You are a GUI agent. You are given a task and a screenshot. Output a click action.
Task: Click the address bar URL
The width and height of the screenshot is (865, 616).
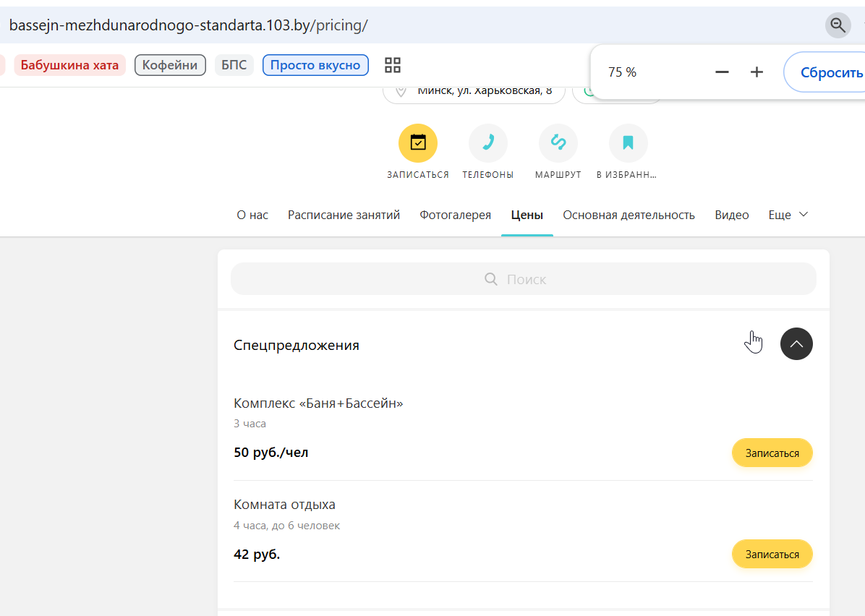pos(189,25)
